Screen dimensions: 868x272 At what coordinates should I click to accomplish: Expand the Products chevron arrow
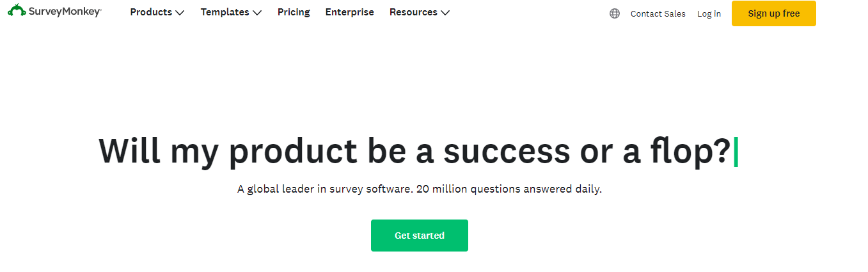[180, 13]
